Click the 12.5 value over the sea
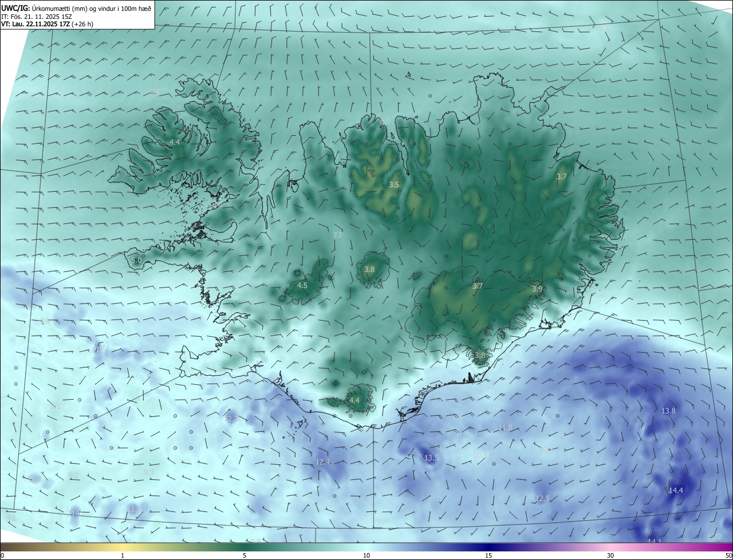The image size is (733, 560). (x=542, y=499)
